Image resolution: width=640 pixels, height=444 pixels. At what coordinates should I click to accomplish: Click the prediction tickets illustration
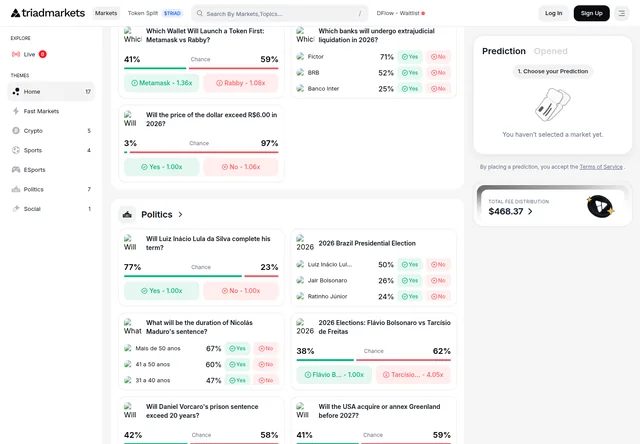pyautogui.click(x=553, y=105)
